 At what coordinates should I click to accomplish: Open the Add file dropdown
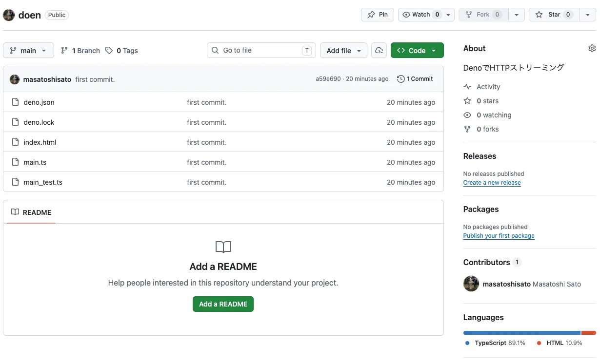[343, 50]
